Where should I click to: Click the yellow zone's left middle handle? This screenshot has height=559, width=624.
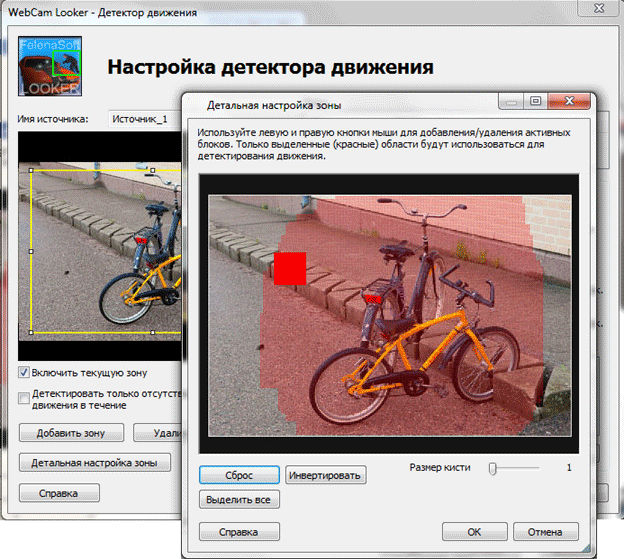31,251
